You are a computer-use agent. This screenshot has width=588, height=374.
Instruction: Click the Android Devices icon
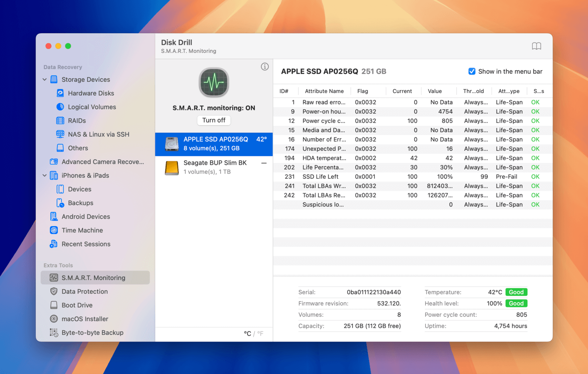point(54,217)
